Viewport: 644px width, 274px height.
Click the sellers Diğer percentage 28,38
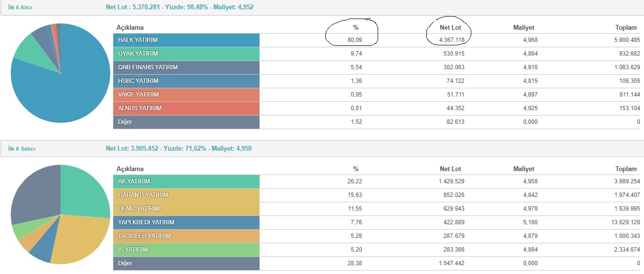(355, 263)
